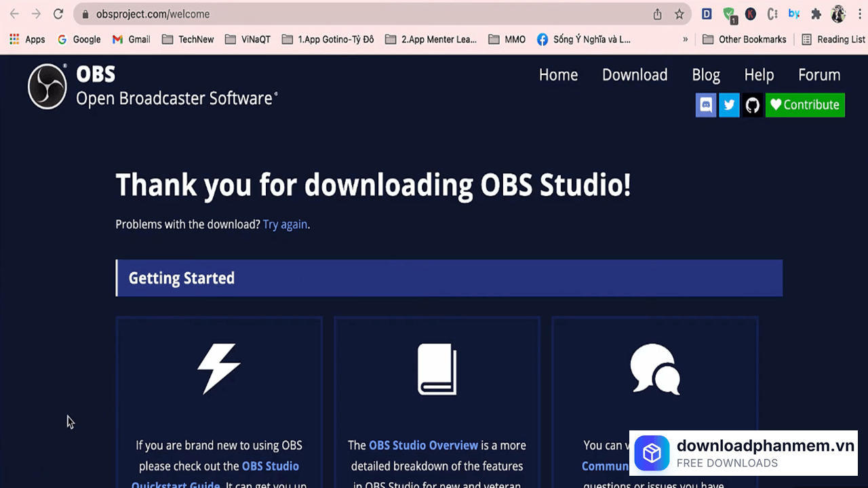
Task: Open the Apps bookmark shortcut
Action: (27, 39)
